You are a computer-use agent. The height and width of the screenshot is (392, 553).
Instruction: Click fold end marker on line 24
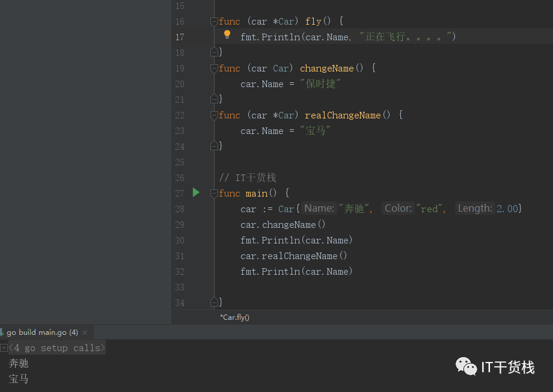point(214,145)
